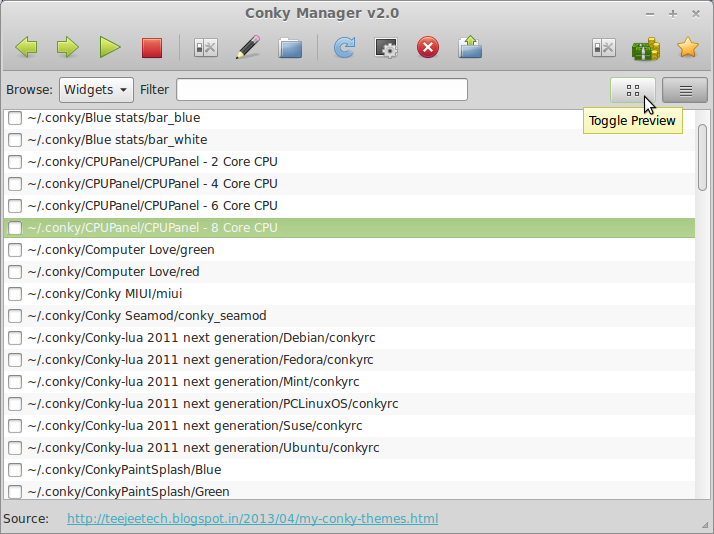Check CPUPanel - 8 Core CPU checkbox

tap(15, 228)
